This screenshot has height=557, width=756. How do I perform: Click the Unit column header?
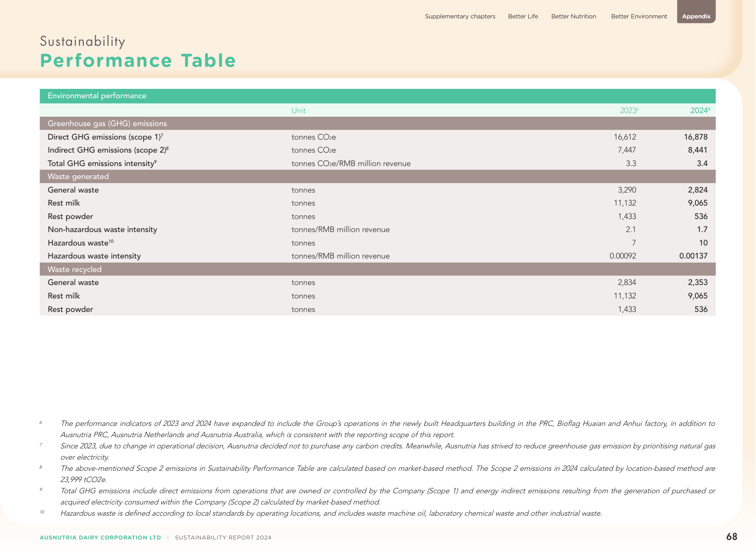(299, 110)
